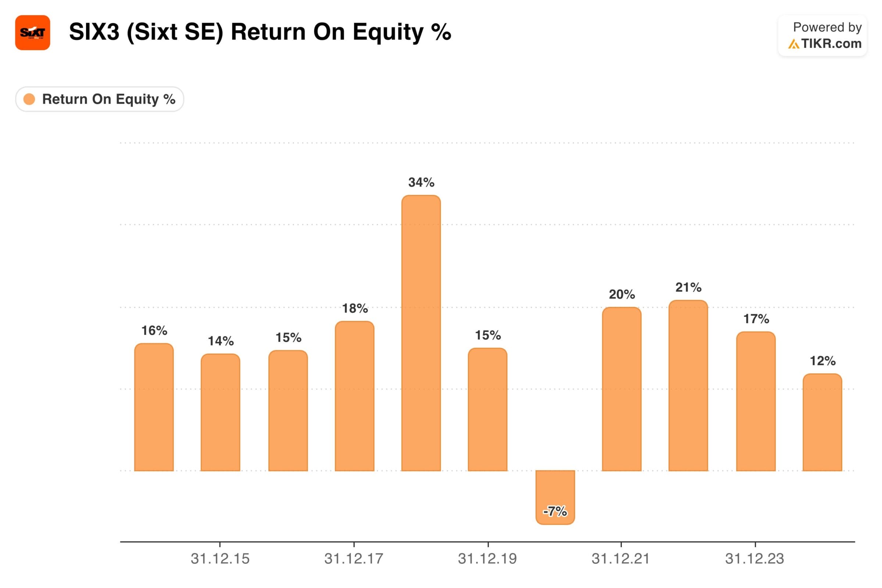The height and width of the screenshot is (588, 882).
Task: Toggle the Return On Equity % legend
Action: point(100,99)
